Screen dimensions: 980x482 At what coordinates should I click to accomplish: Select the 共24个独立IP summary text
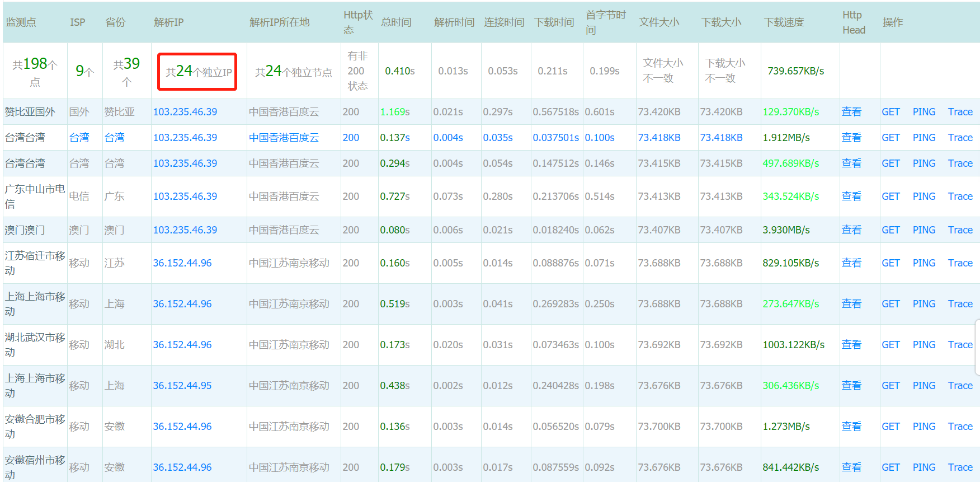(199, 72)
